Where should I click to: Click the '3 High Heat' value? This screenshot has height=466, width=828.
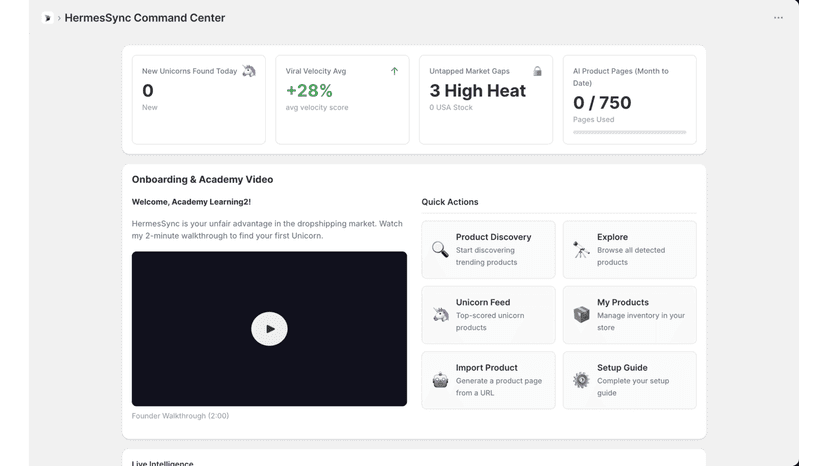coord(477,91)
